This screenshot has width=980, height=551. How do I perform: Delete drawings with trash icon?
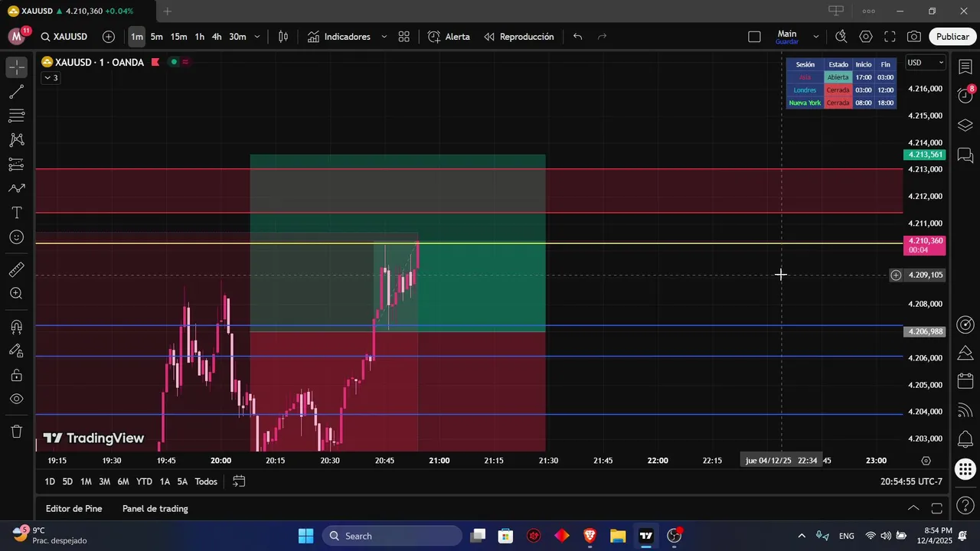(16, 432)
